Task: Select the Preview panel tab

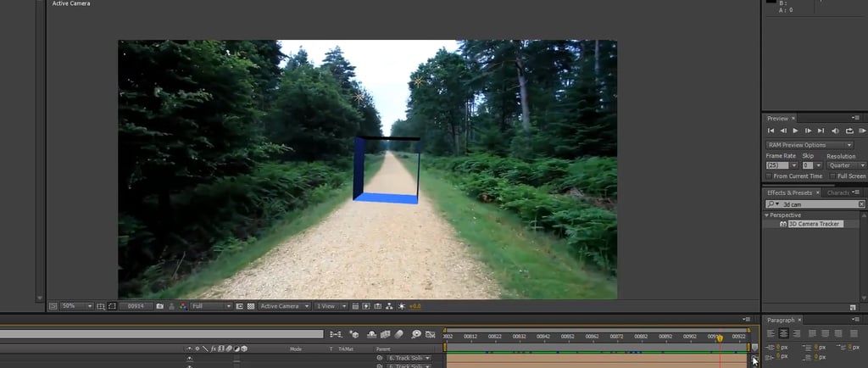Action: tap(777, 119)
